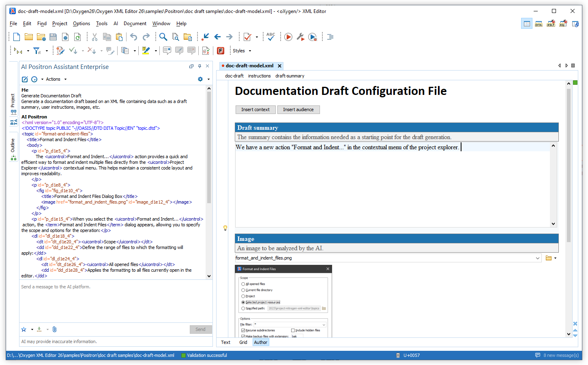Click the Reload document icon
This screenshot has width=588, height=365.
(x=77, y=37)
